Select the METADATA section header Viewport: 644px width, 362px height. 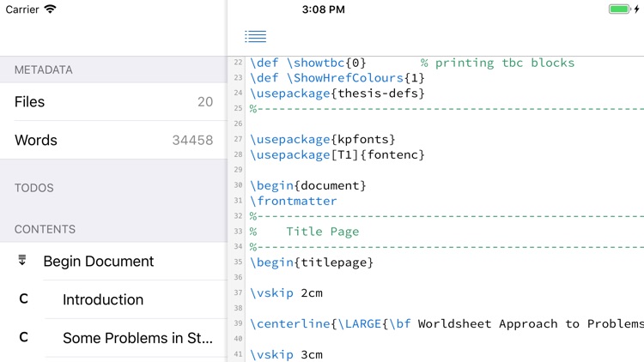pos(44,69)
